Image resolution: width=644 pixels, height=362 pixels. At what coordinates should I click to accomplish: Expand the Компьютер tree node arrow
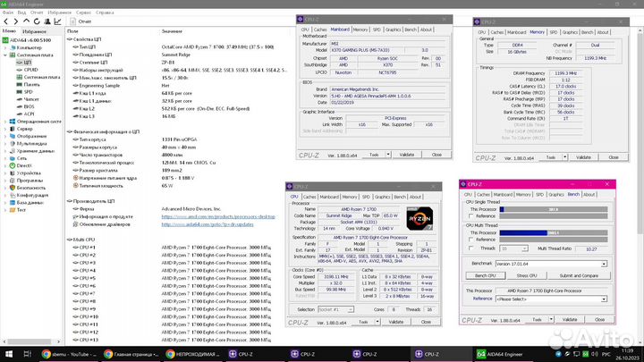(5, 47)
